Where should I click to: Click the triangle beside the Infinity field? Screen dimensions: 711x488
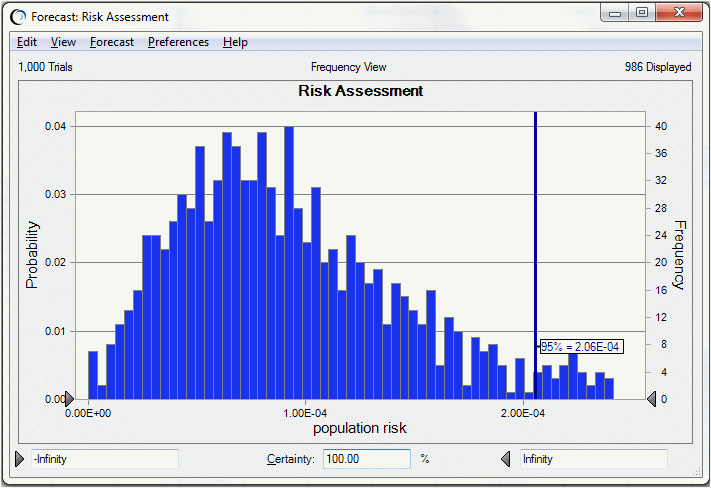pos(506,459)
